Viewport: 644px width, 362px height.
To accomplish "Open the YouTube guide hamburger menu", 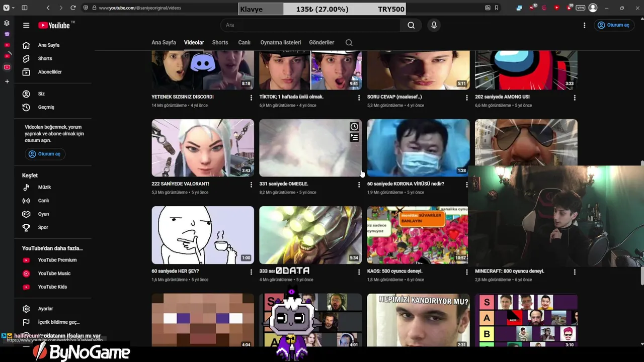I will click(26, 25).
